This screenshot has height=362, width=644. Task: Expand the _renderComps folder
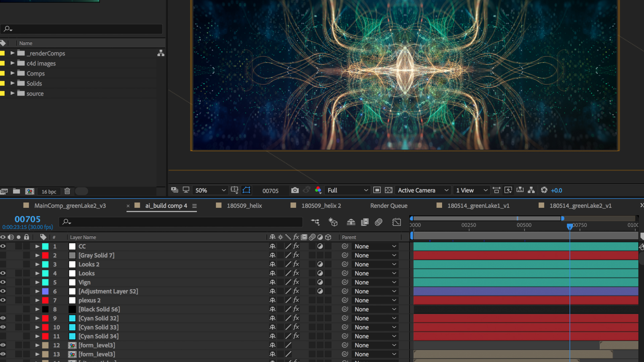(12, 53)
